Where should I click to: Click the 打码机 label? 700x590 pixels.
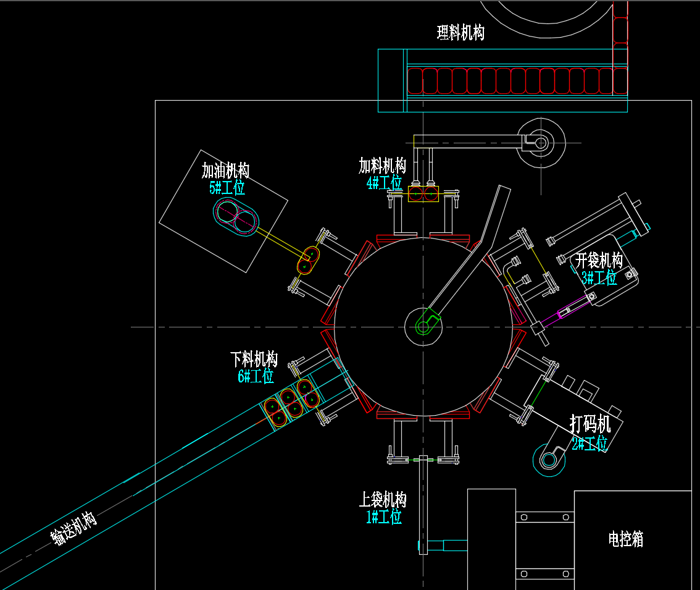590,424
